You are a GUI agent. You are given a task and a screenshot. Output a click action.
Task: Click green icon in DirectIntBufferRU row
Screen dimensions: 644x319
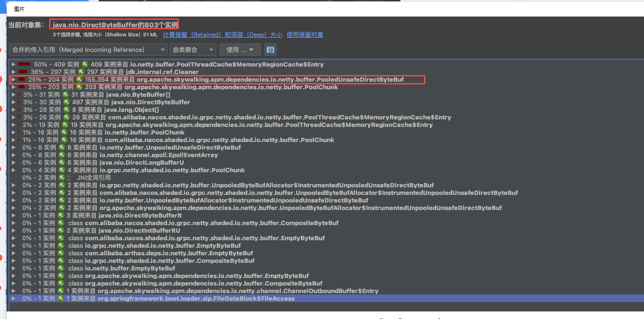(62, 230)
